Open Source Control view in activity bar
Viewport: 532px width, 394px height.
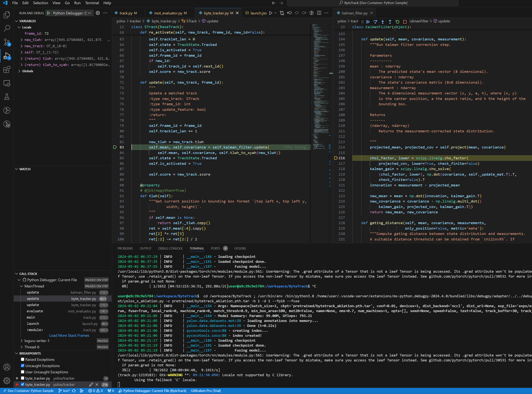[x=7, y=42]
